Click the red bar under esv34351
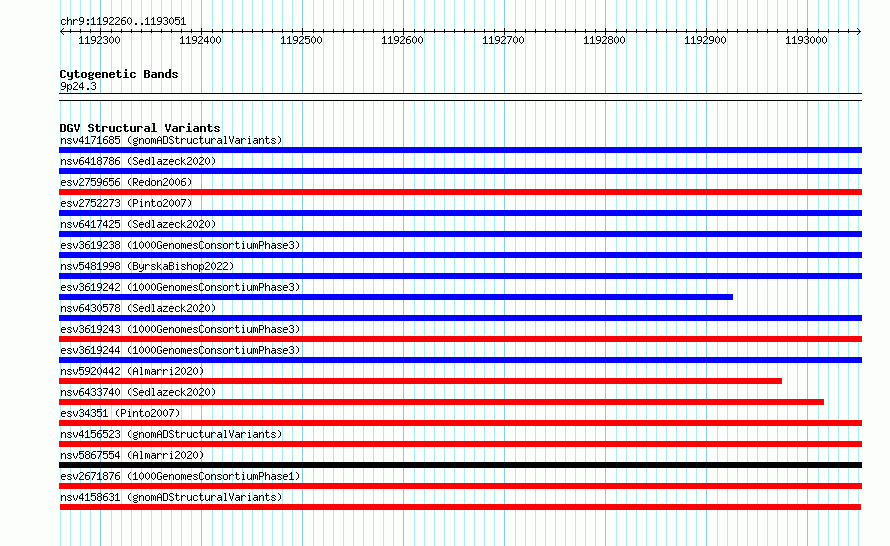Image resolution: width=890 pixels, height=546 pixels. click(x=460, y=423)
